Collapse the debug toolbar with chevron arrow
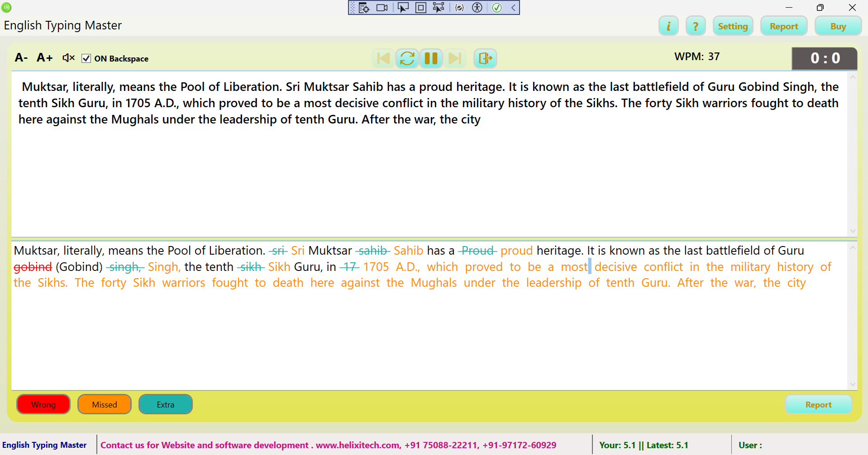 coord(514,8)
